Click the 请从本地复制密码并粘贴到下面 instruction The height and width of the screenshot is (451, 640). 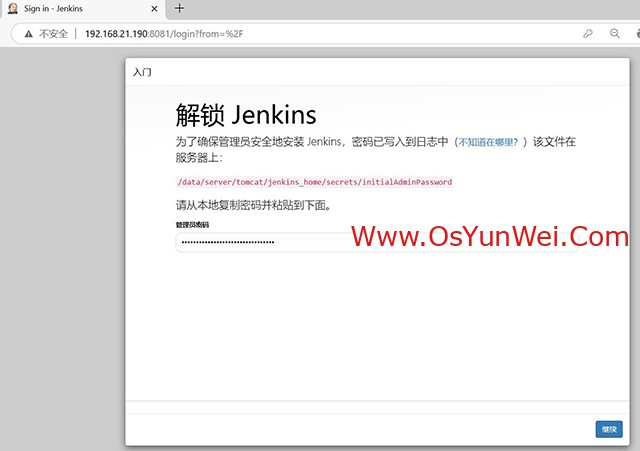point(253,205)
